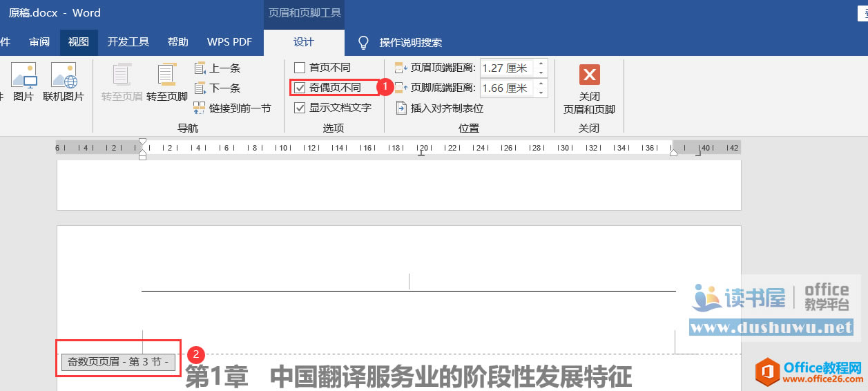
Task: Switch to WPS PDF tab
Action: click(229, 42)
